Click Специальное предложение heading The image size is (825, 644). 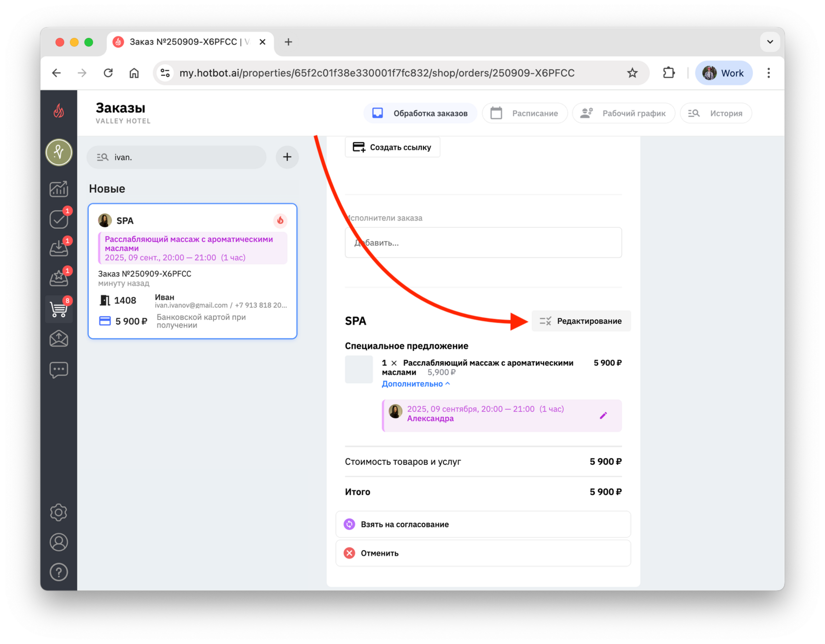(x=407, y=346)
